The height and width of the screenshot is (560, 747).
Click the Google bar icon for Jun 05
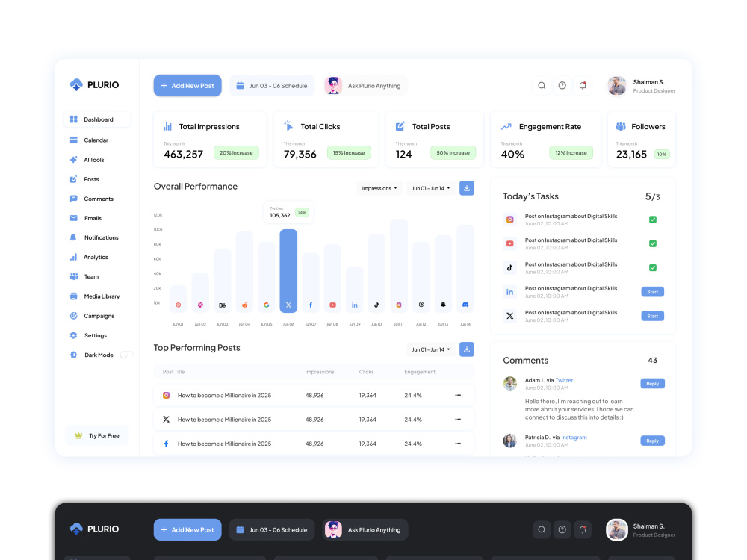[x=267, y=305]
